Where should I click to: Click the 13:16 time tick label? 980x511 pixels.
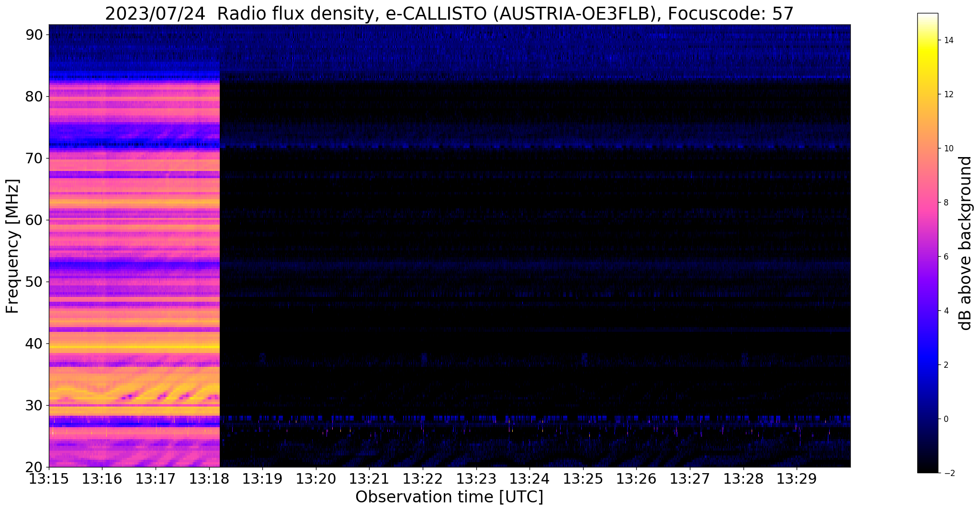click(x=102, y=479)
